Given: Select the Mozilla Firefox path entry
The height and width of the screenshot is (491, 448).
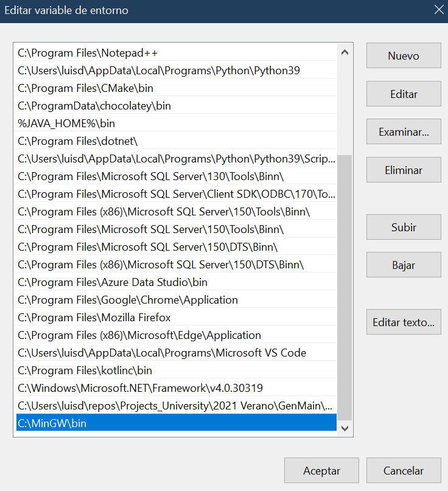Looking at the screenshot, I should point(177,318).
